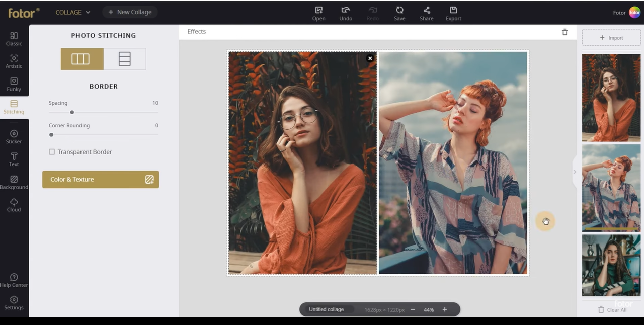Switch to the Funky collage category
Screen dimensions: 644x325
[x=14, y=84]
